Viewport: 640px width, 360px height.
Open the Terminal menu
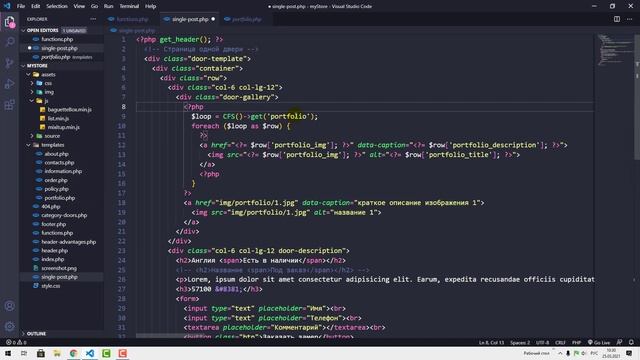[129, 6]
